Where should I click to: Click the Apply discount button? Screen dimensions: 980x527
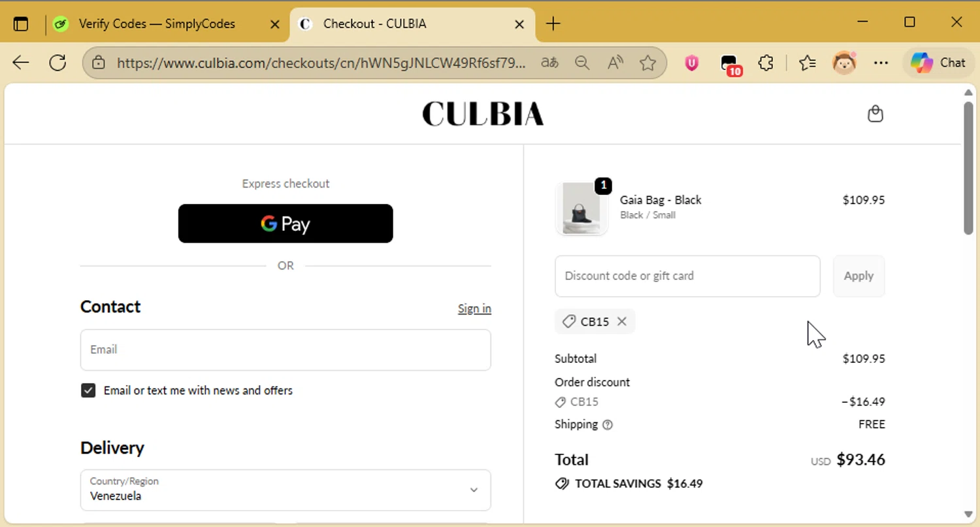tap(858, 276)
